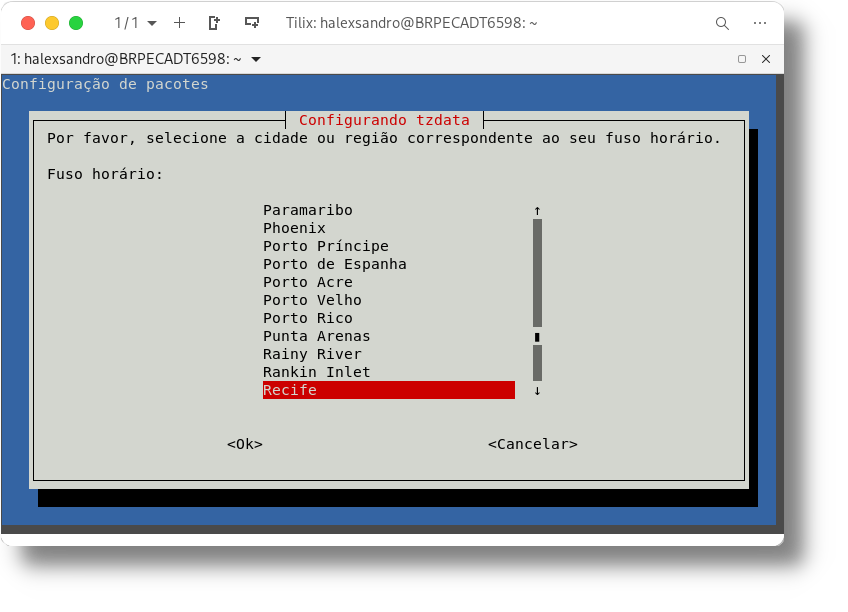Viewport: 848px width, 612px height.
Task: Click the yellow window minimize circle
Action: coord(52,23)
